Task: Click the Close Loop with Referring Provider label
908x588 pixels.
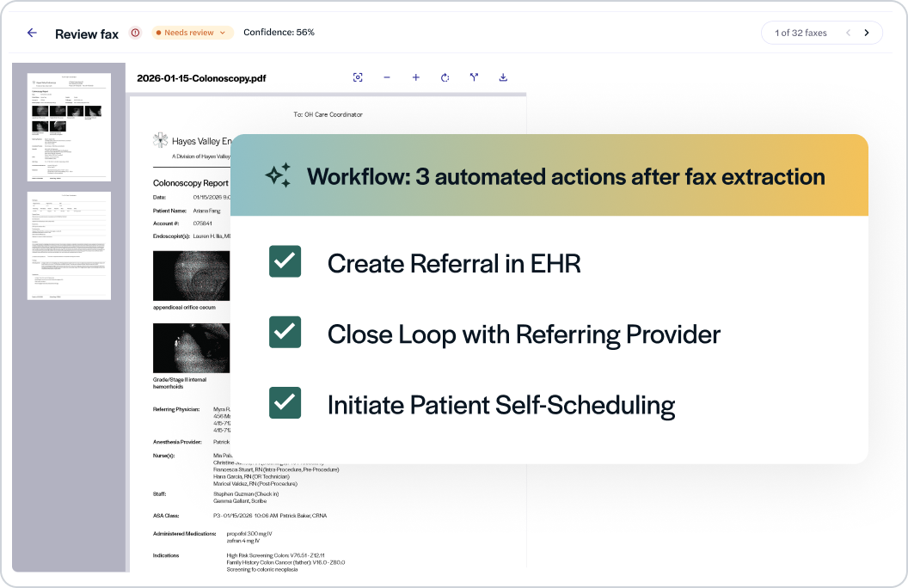Action: [524, 334]
